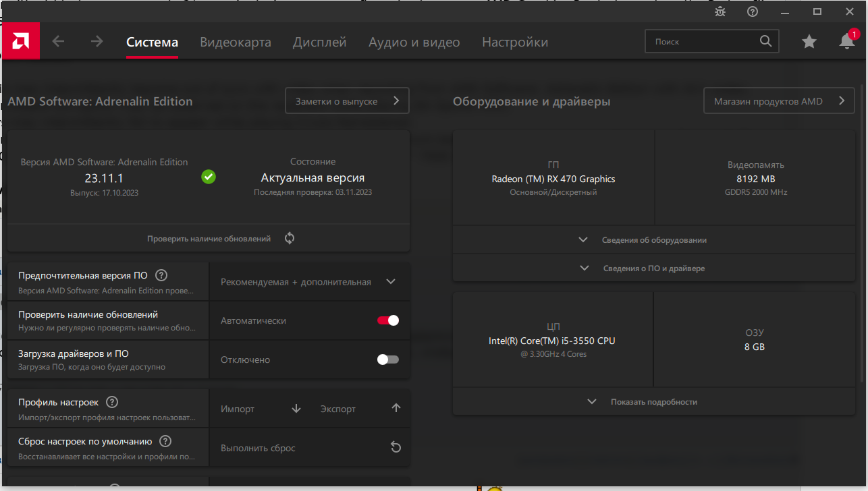Expand Показать подробности section
The height and width of the screenshot is (491, 868).
[x=654, y=401]
